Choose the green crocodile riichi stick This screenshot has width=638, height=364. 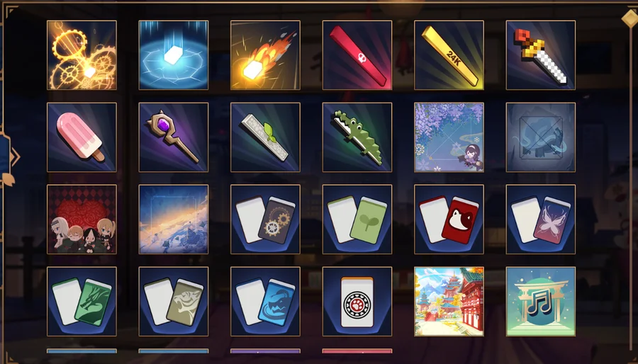pyautogui.click(x=357, y=137)
